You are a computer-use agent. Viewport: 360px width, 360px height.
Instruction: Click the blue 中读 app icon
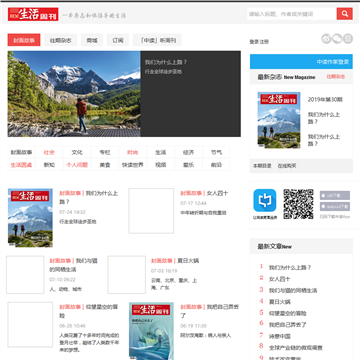(265, 201)
